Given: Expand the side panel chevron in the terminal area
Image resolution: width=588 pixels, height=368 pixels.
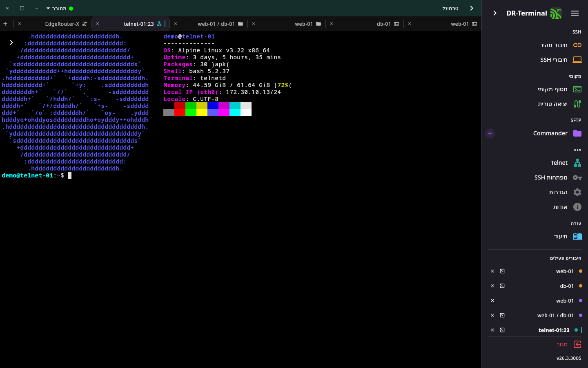Looking at the screenshot, I should pos(11,43).
